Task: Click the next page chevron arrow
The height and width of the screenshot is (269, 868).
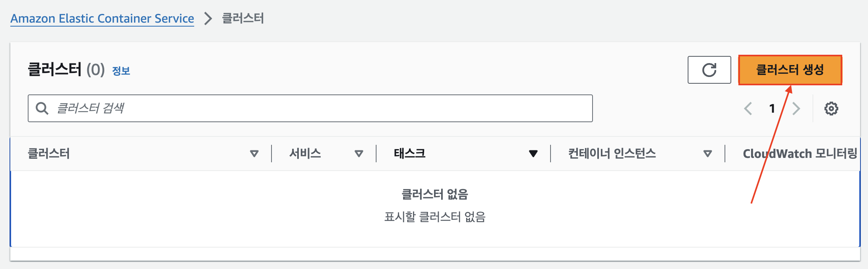Action: (x=796, y=108)
